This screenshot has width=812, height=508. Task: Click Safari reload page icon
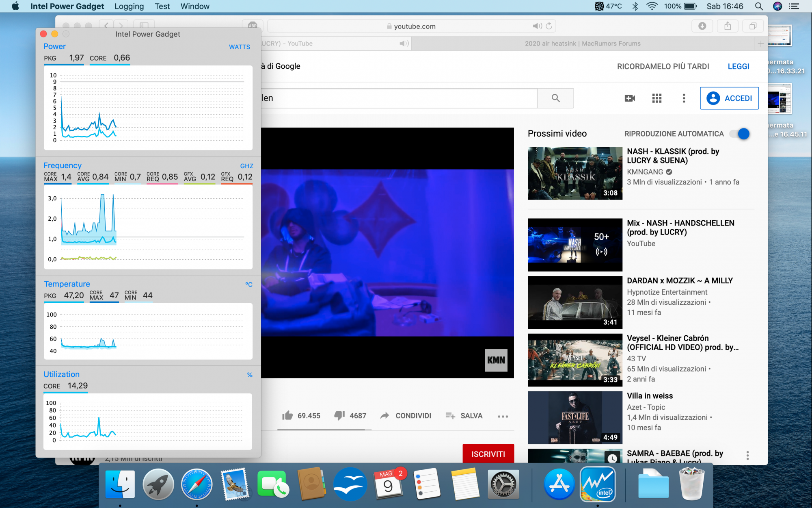[549, 26]
